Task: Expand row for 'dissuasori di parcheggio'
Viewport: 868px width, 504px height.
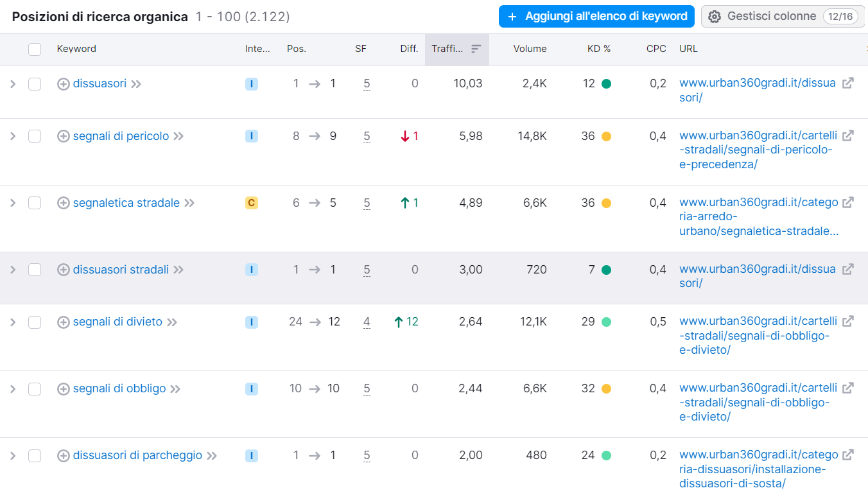Action: 13,456
